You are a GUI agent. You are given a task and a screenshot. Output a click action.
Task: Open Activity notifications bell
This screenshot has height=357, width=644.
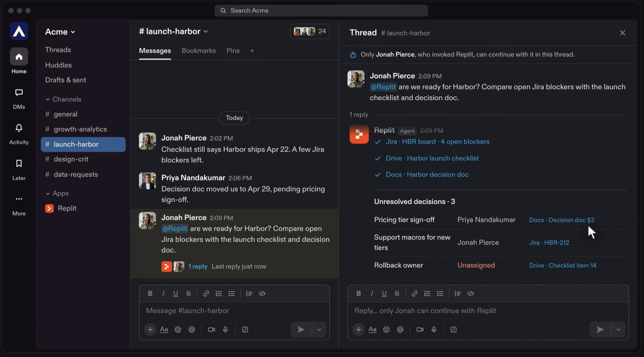[19, 128]
